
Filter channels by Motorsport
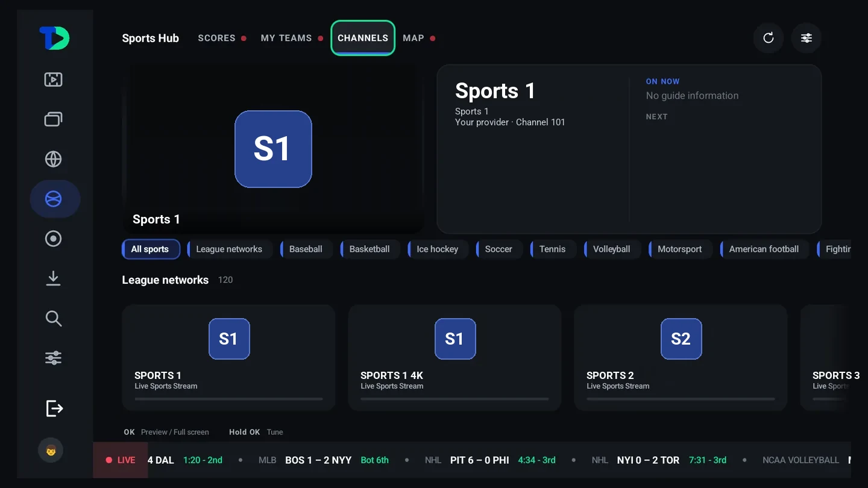pyautogui.click(x=680, y=249)
